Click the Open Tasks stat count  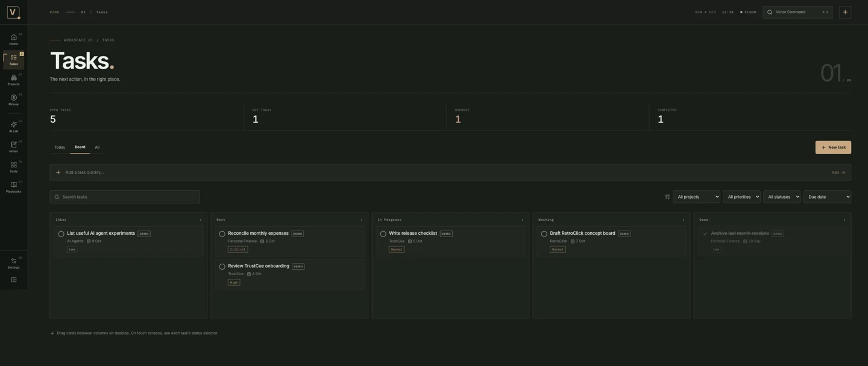pos(53,119)
